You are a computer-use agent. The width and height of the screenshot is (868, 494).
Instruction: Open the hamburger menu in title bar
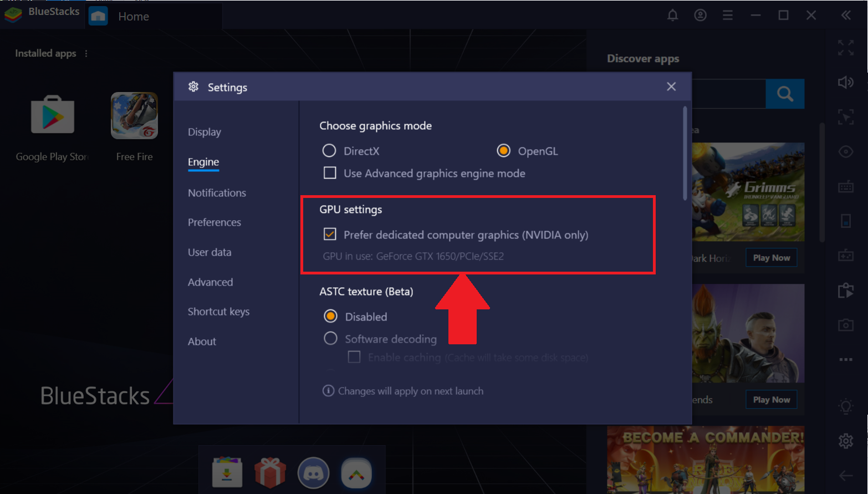tap(728, 16)
